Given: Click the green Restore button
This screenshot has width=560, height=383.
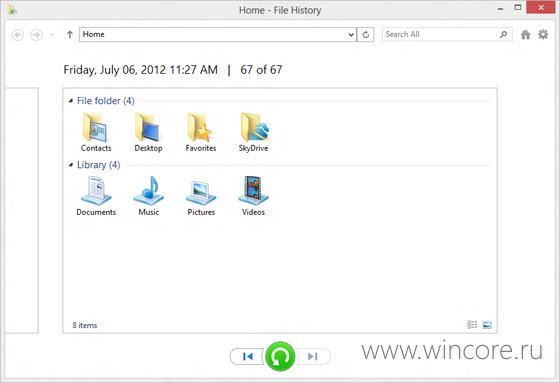Looking at the screenshot, I should tap(280, 356).
